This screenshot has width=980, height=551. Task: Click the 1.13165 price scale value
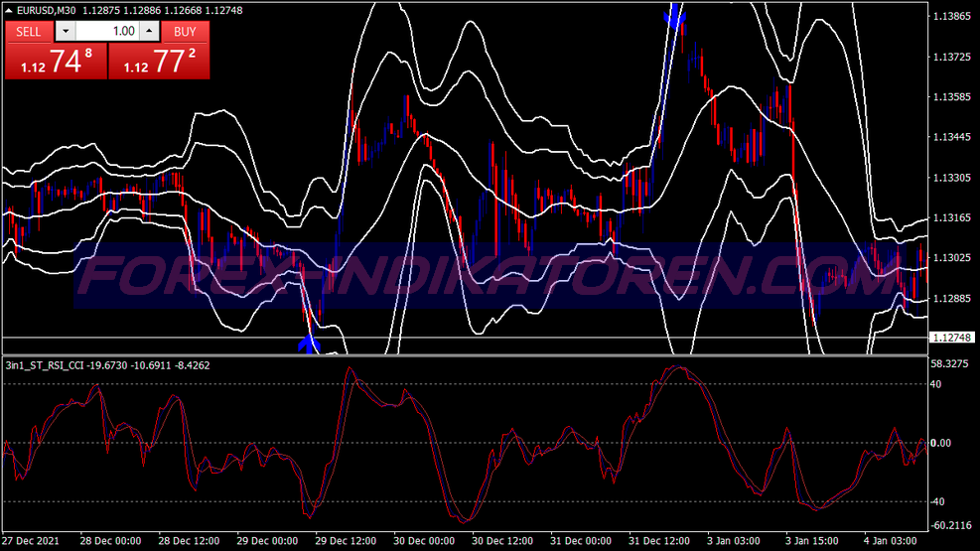(951, 217)
